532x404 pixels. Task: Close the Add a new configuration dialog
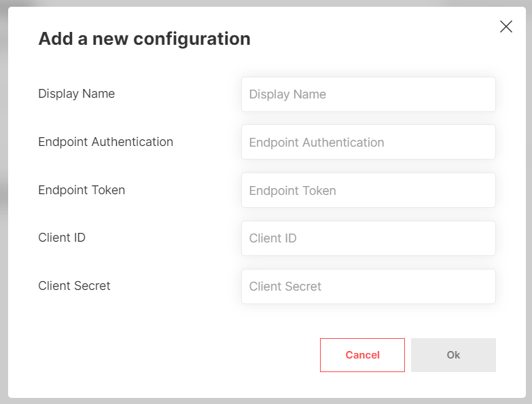pyautogui.click(x=506, y=26)
